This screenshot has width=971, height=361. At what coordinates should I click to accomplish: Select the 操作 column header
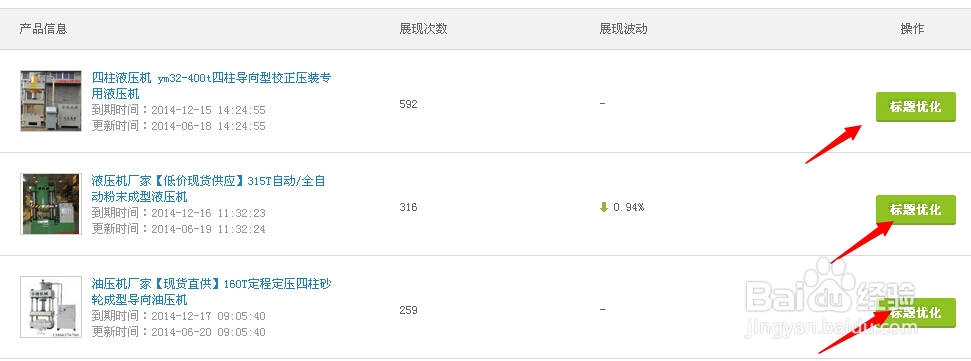tap(912, 28)
